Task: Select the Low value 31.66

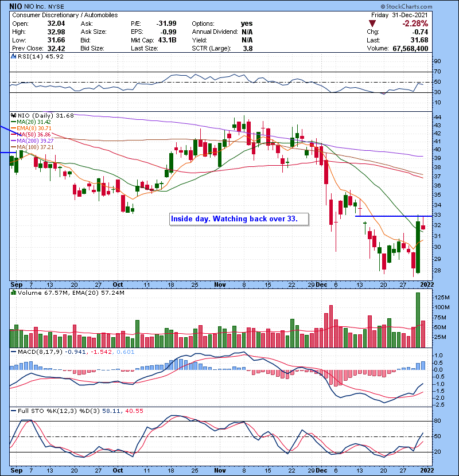Action: (x=56, y=40)
